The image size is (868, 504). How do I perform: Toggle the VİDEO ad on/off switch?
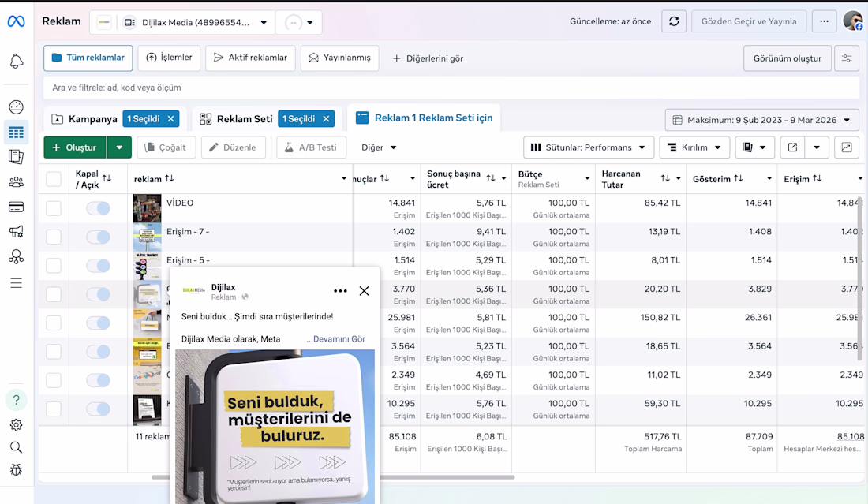(x=98, y=208)
